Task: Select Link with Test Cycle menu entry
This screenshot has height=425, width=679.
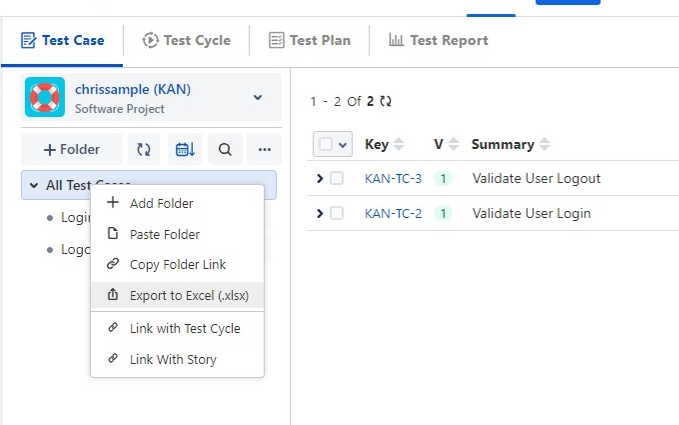Action: tap(184, 328)
